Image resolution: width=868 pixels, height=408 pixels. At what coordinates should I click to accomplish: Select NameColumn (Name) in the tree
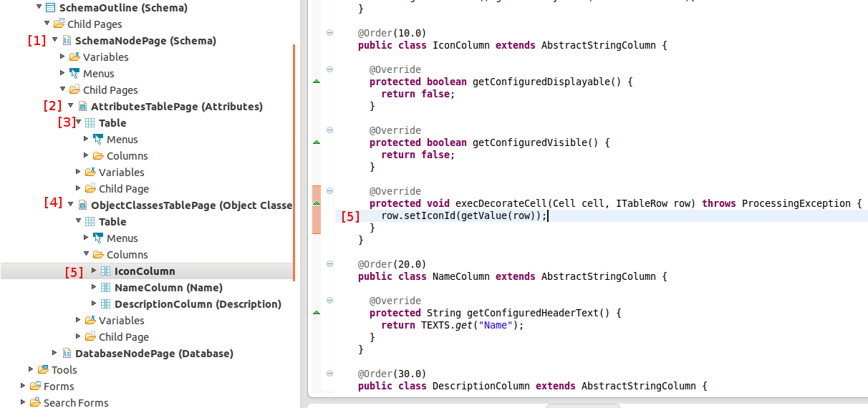click(x=168, y=288)
